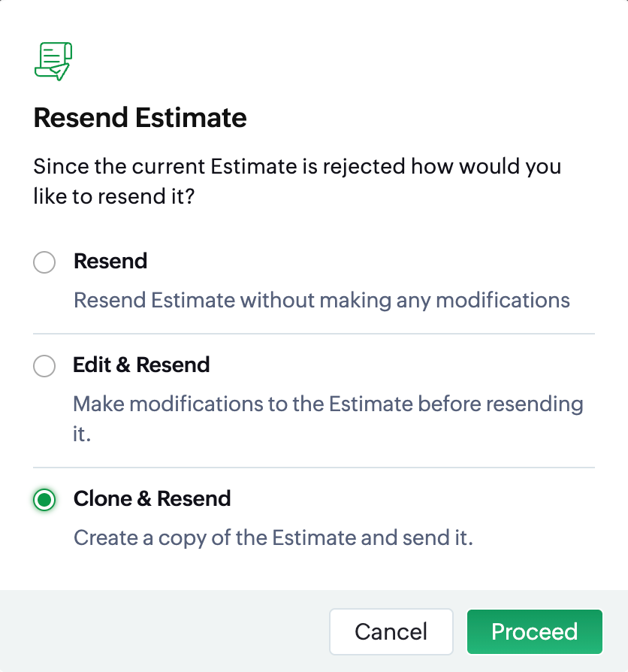
Task: Click the divider below the Resend option
Action: click(x=313, y=333)
